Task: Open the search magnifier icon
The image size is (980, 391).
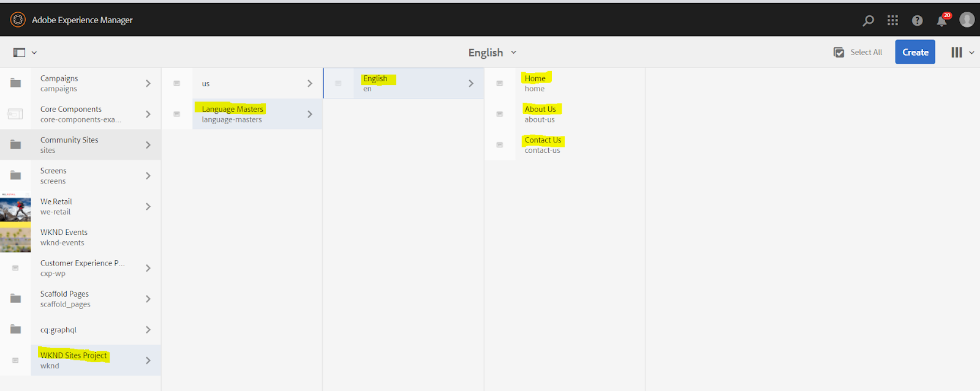Action: [x=868, y=20]
